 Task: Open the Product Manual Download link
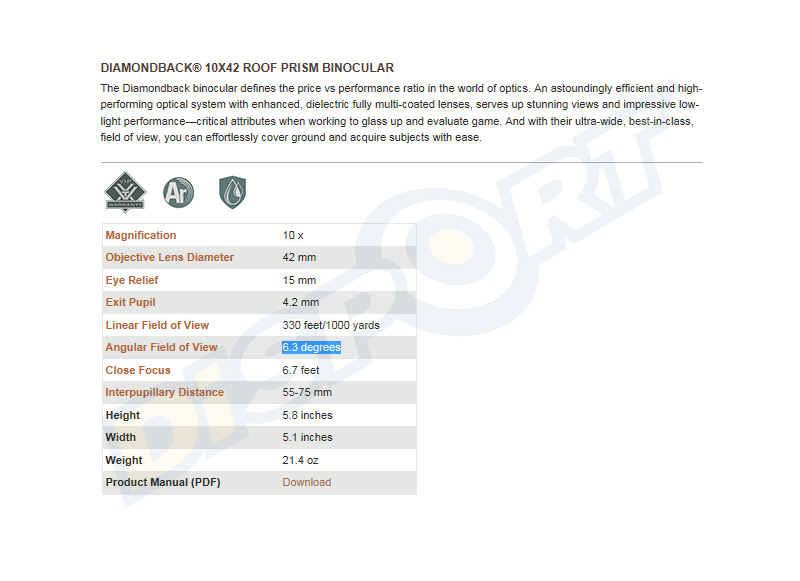pos(307,482)
